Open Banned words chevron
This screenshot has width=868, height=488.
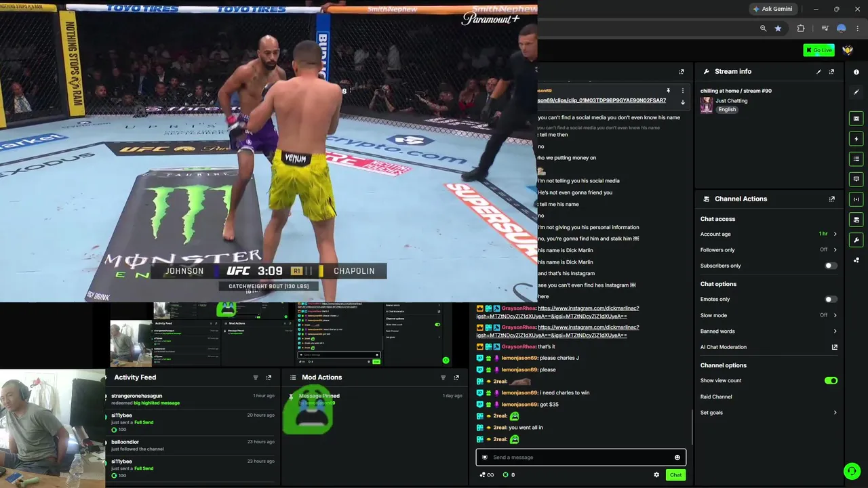(835, 331)
